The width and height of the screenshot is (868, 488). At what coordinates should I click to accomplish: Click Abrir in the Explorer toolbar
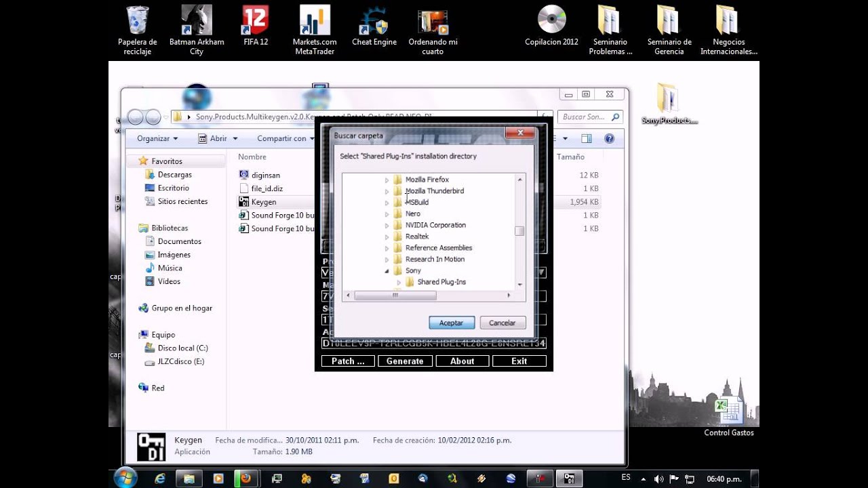213,138
